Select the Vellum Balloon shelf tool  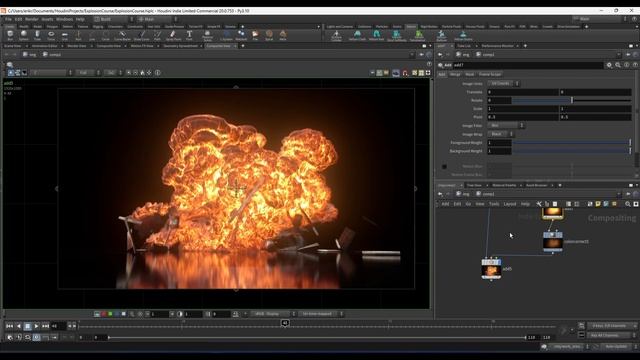(x=441, y=35)
